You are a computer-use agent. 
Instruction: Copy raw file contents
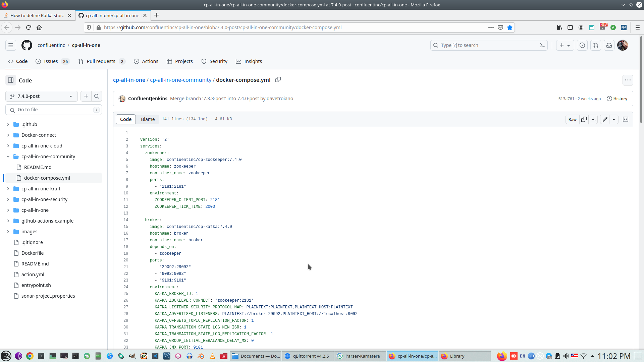click(x=584, y=119)
